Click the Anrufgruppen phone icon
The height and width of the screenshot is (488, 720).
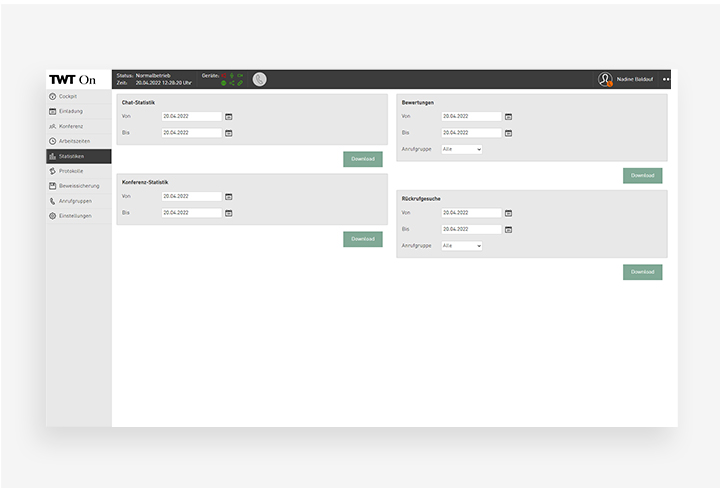coord(52,201)
